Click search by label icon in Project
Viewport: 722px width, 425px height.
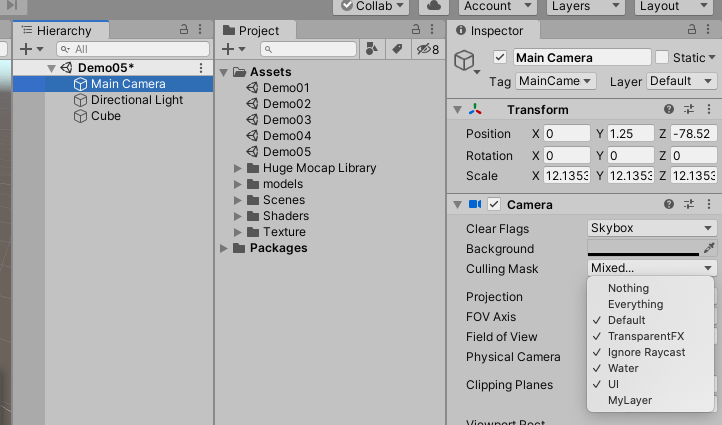[397, 49]
